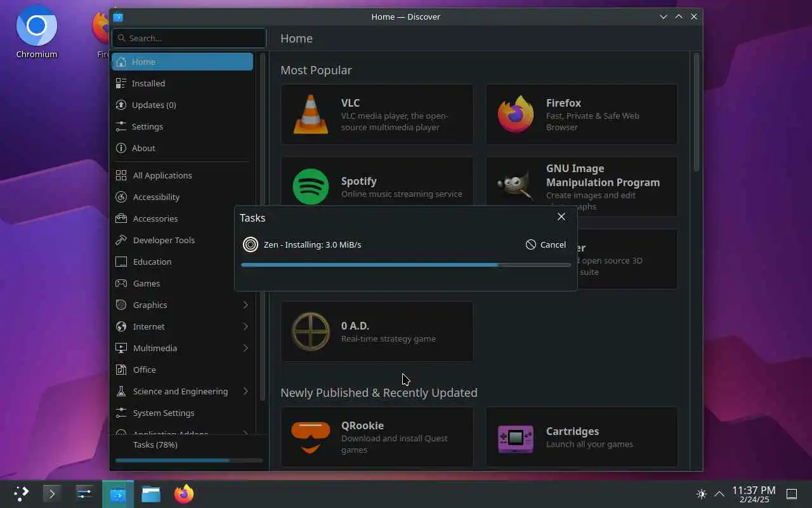The width and height of the screenshot is (812, 508).
Task: Click the Zen installation progress bar
Action: coord(406,265)
